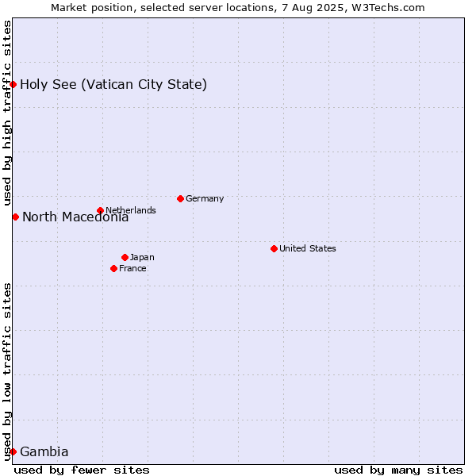
Task: Select the Japan red marker
Action: (125, 257)
